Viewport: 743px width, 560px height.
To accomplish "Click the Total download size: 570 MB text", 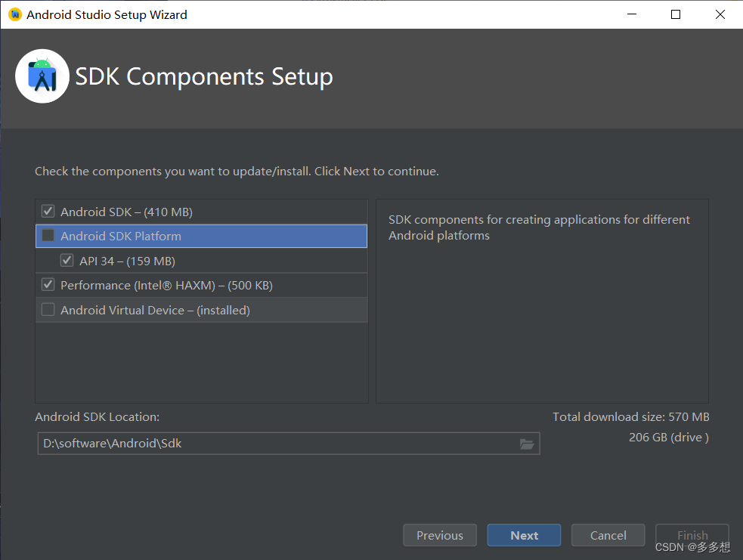I will click(630, 417).
